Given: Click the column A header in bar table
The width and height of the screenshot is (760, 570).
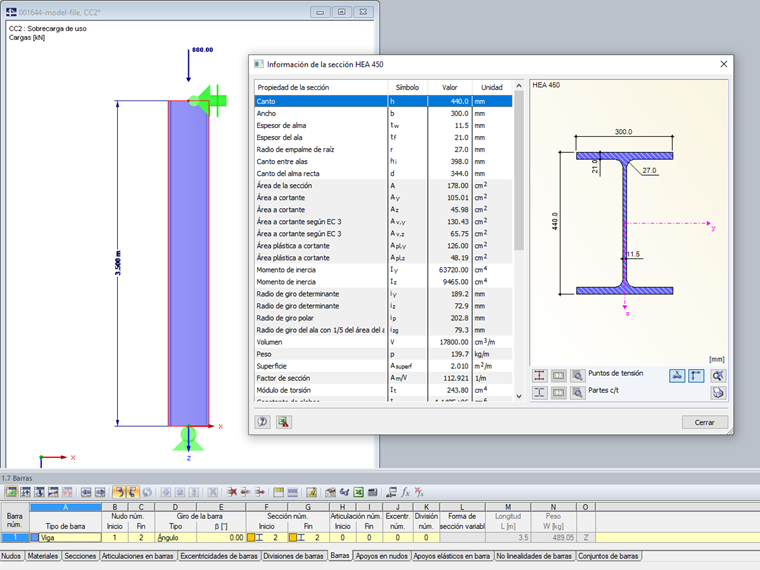Looking at the screenshot, I should tap(65, 507).
